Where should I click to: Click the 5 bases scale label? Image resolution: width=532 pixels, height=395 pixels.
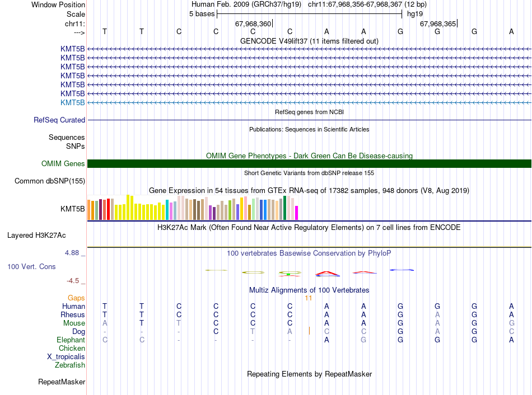pyautogui.click(x=202, y=14)
